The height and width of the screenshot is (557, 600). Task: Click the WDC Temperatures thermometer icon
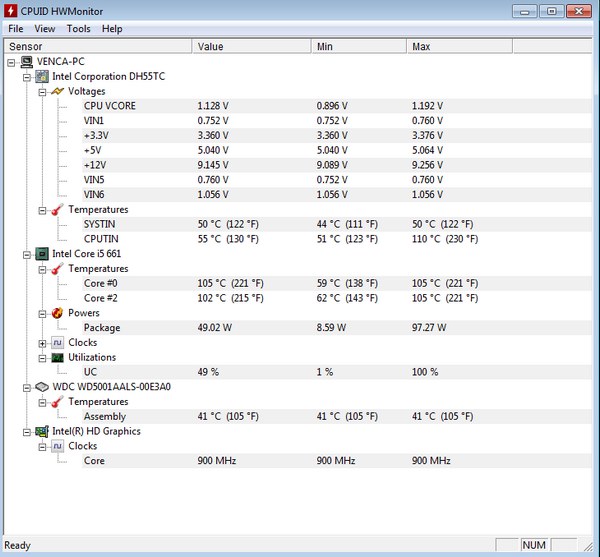(x=57, y=402)
